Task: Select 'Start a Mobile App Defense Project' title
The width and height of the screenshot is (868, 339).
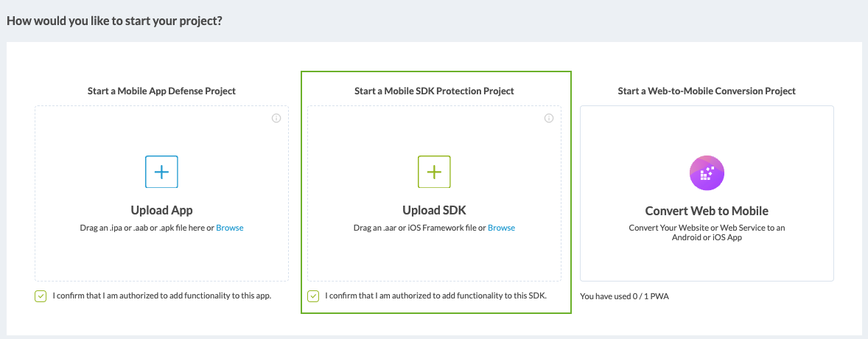Action: 161,91
